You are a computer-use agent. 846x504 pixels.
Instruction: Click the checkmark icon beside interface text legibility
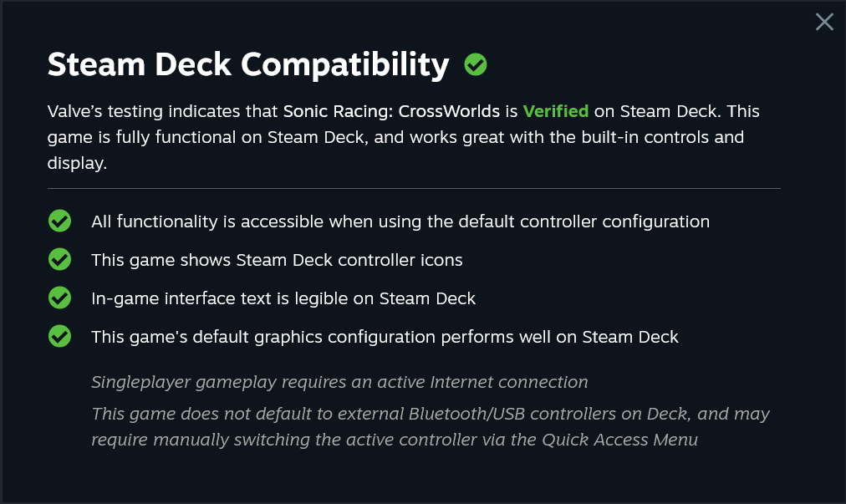59,298
